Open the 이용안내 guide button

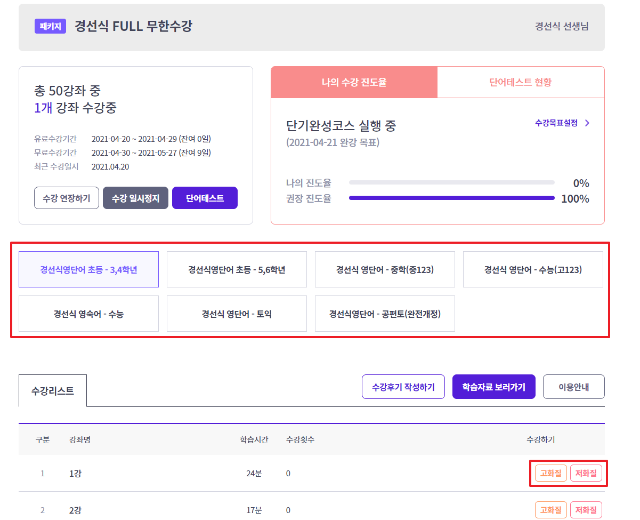point(574,387)
